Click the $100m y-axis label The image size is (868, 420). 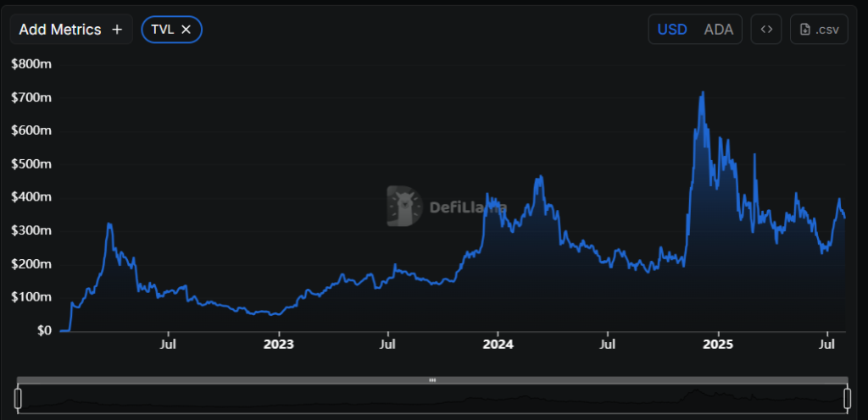pyautogui.click(x=31, y=297)
